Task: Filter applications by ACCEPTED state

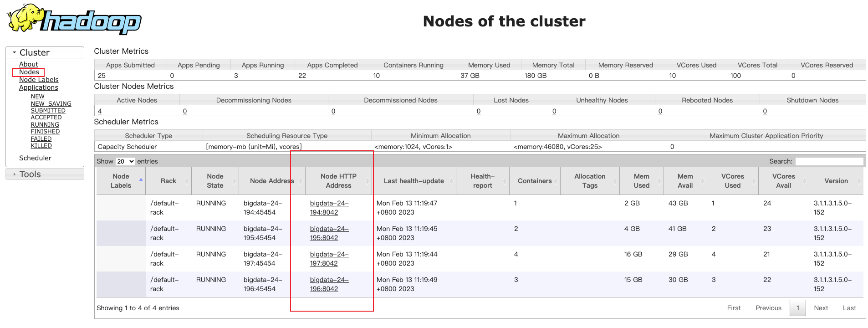Action: point(46,117)
